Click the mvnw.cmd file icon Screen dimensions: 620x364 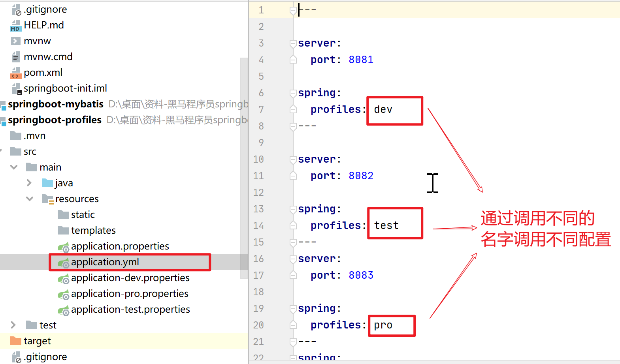[16, 57]
